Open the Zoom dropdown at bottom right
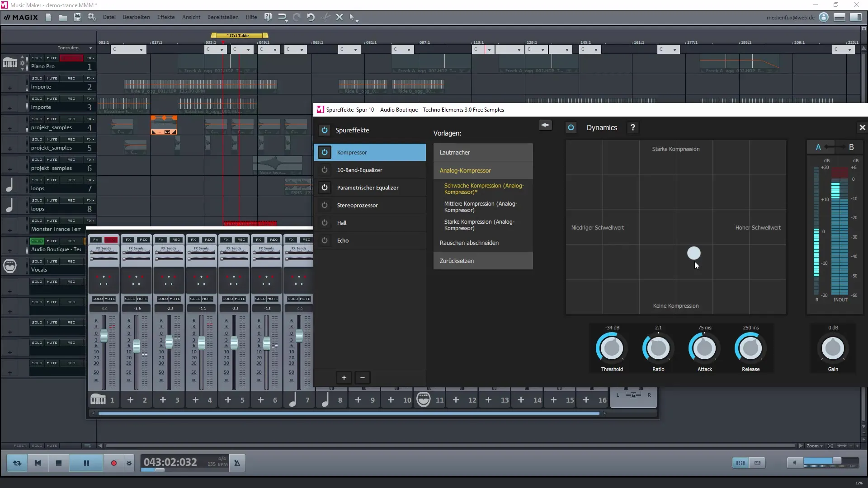This screenshot has height=488, width=868. tap(815, 446)
